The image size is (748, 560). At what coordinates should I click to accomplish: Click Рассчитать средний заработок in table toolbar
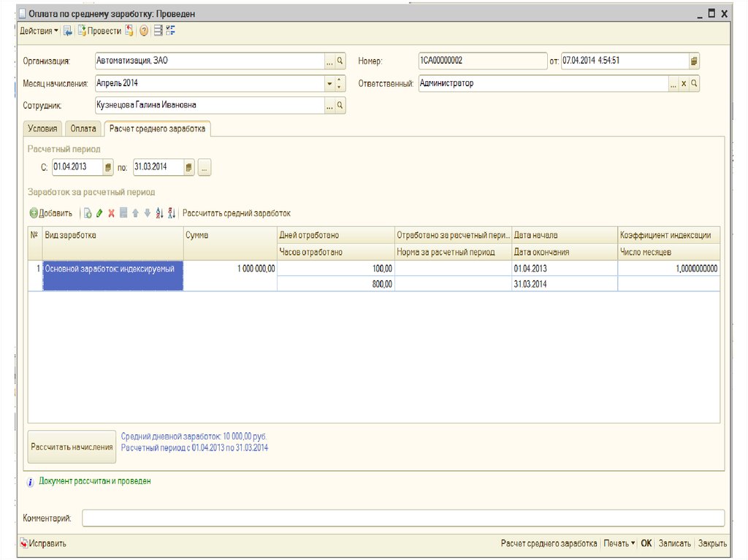(237, 213)
